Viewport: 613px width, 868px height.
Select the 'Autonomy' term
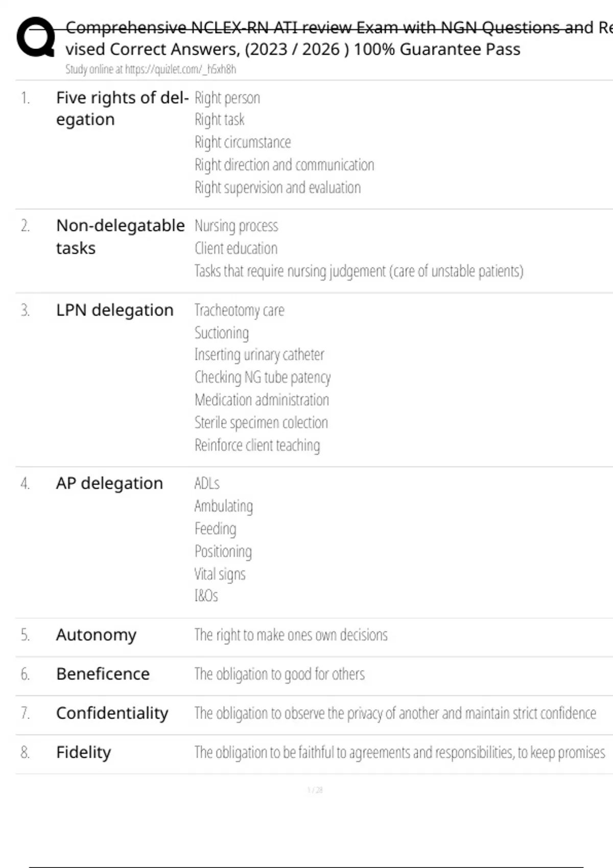tap(96, 635)
